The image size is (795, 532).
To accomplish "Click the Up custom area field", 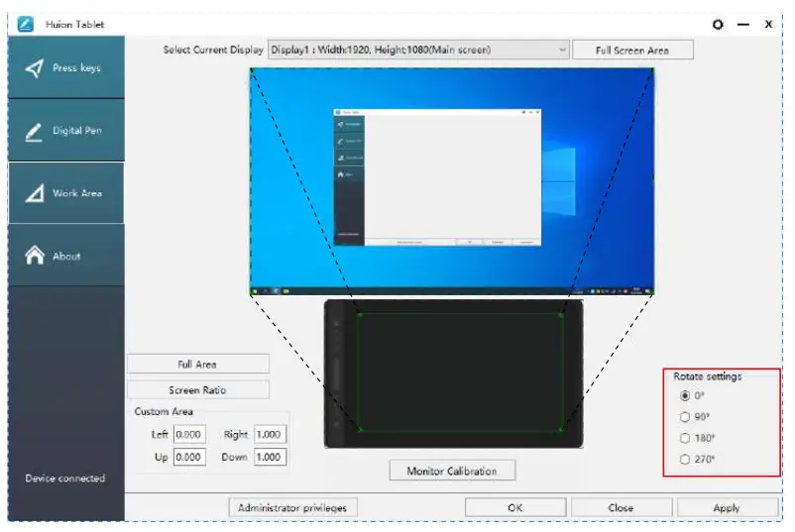I will click(189, 457).
